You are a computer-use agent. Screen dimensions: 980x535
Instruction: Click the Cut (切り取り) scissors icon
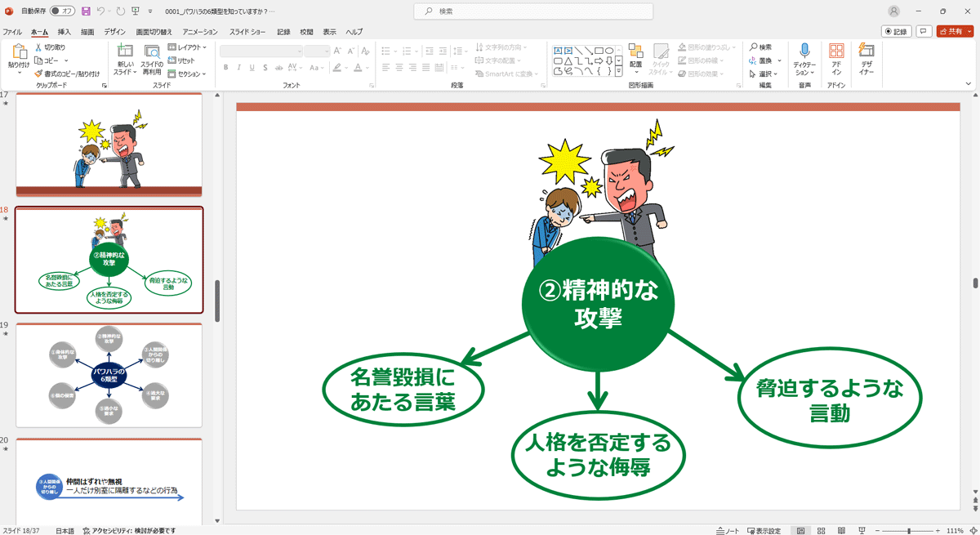(x=38, y=47)
